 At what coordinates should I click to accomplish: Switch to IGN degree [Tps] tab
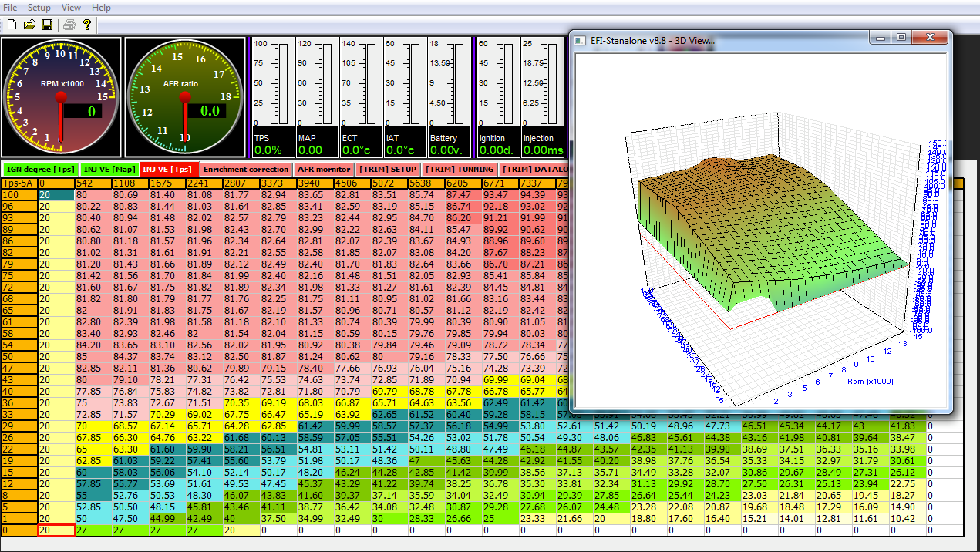(40, 169)
